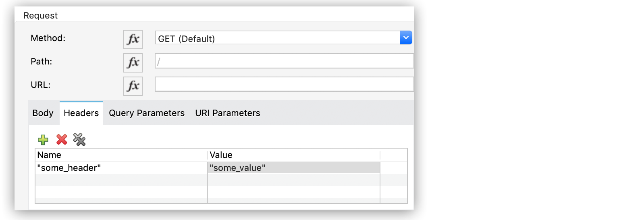
Task: Click empty Value cell below "some_value"
Action: pyautogui.click(x=293, y=180)
